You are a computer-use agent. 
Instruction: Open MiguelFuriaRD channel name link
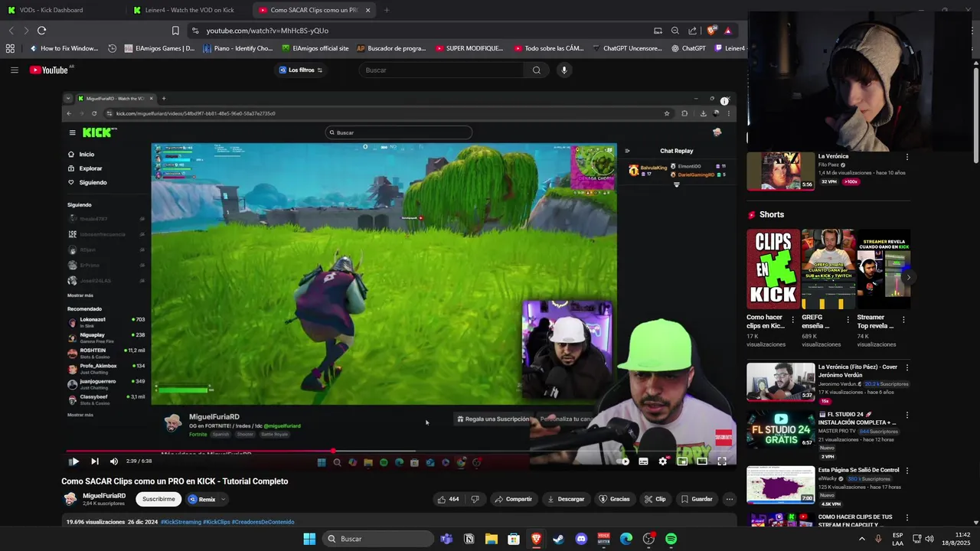(x=104, y=496)
